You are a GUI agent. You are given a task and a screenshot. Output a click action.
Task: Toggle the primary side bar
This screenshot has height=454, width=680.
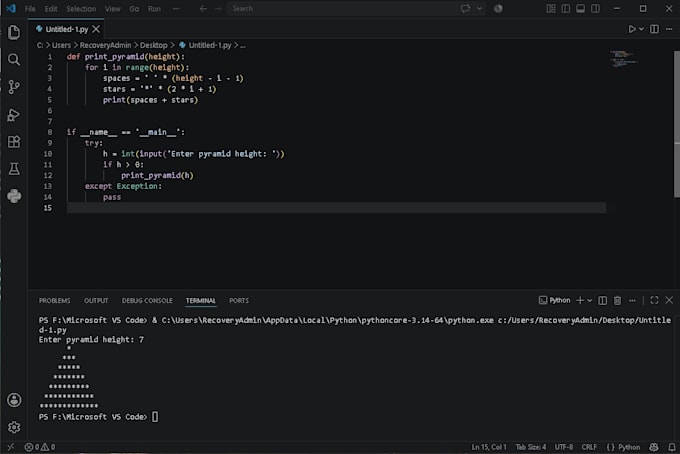point(566,9)
